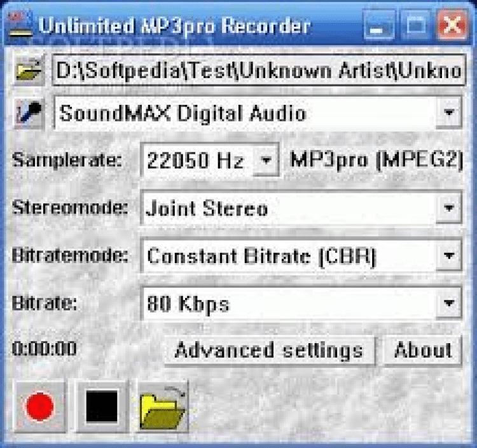Image resolution: width=477 pixels, height=448 pixels.
Task: Click the black stop button
Action: [102, 406]
